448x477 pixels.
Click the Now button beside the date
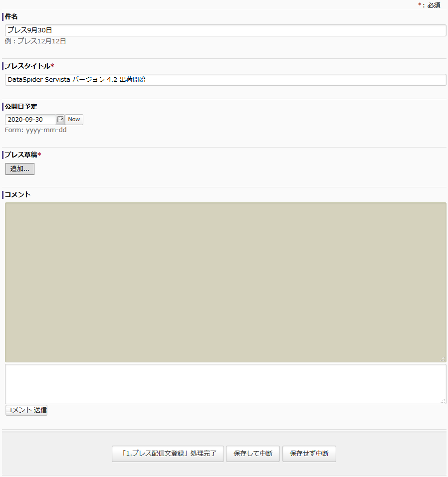(74, 120)
